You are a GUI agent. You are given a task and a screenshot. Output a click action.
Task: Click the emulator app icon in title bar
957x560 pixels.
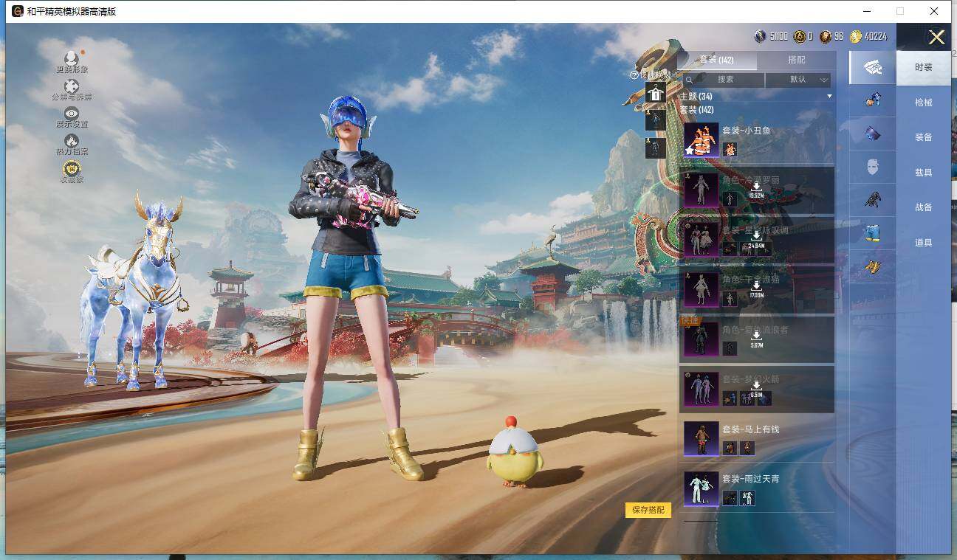pyautogui.click(x=18, y=11)
